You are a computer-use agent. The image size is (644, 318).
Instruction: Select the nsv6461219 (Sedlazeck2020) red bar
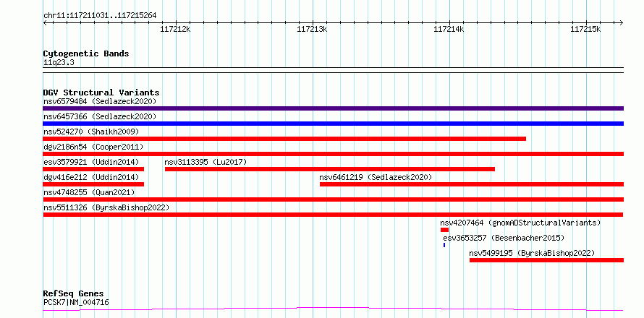click(472, 184)
